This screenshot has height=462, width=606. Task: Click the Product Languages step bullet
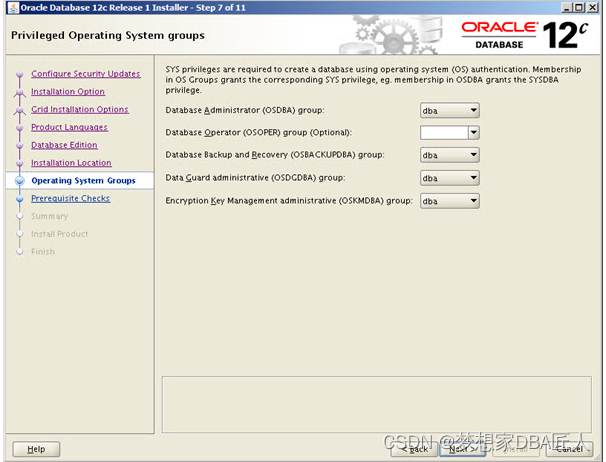click(20, 128)
